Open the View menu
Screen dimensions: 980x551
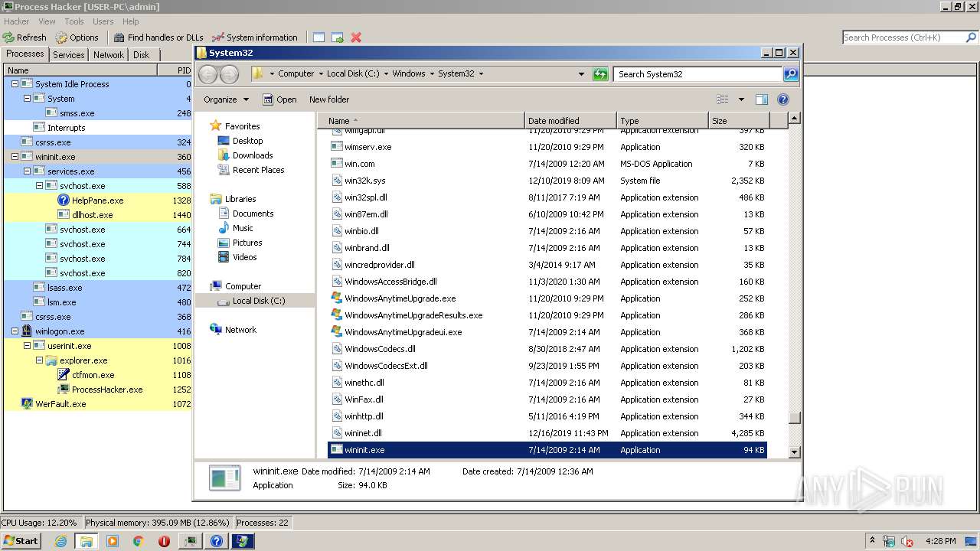(x=47, y=21)
